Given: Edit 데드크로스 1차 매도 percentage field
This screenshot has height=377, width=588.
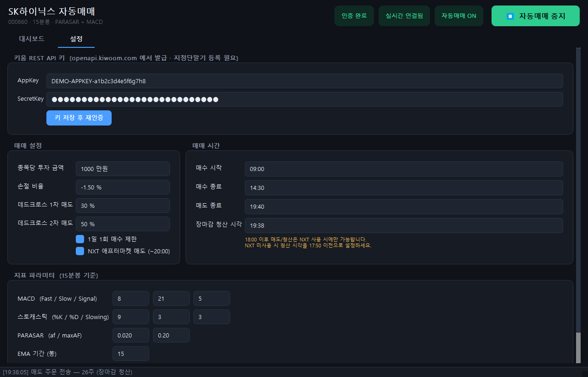Looking at the screenshot, I should (x=123, y=206).
